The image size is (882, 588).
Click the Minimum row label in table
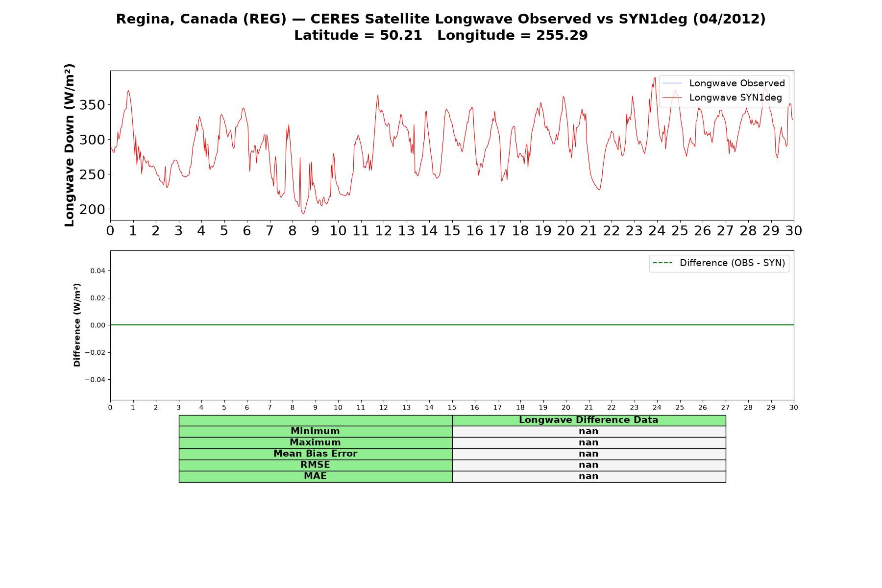(x=316, y=431)
